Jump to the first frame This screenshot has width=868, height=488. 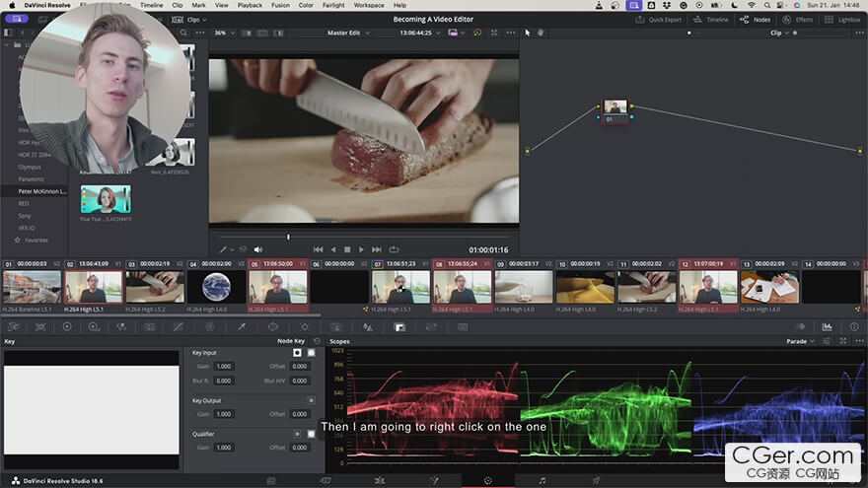318,249
